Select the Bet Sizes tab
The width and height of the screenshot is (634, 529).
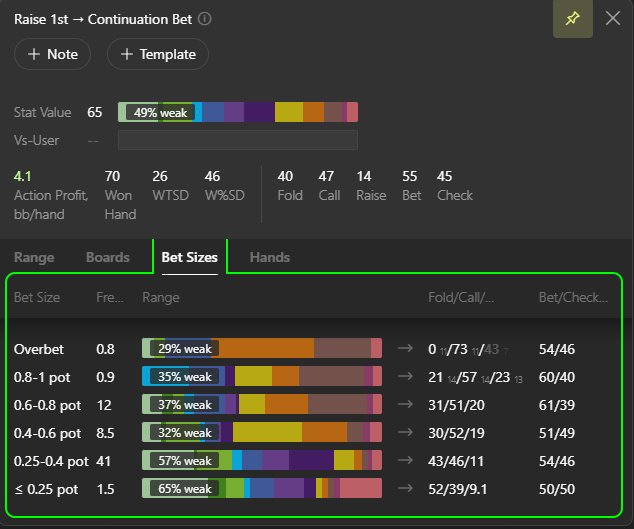click(190, 257)
